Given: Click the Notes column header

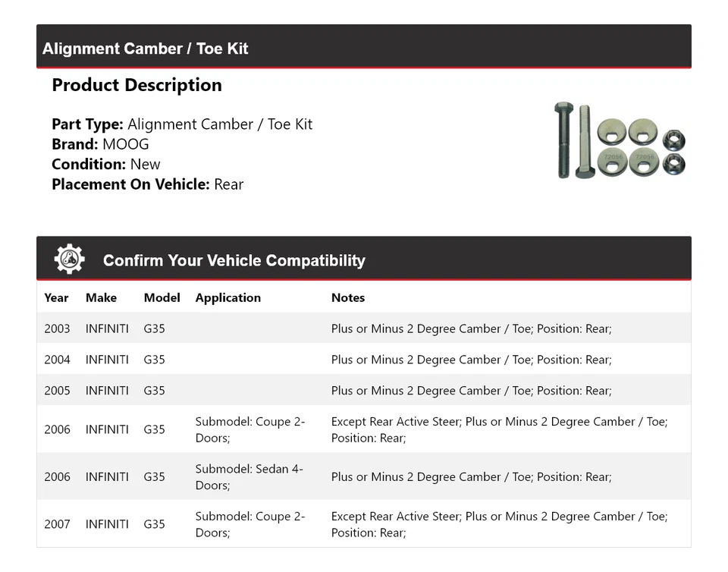Looking at the screenshot, I should pos(347,297).
